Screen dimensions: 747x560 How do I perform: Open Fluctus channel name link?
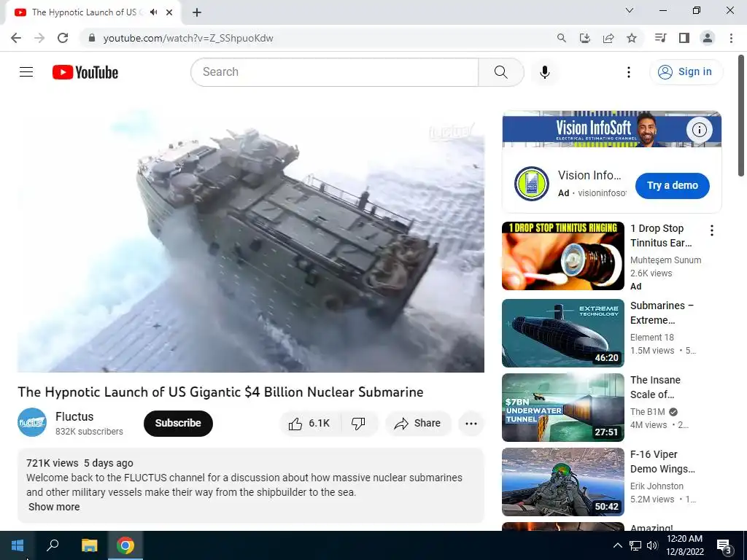[x=74, y=416]
